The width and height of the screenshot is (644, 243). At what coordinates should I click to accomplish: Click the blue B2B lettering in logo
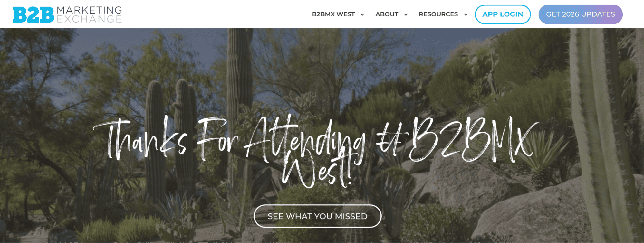[33, 15]
